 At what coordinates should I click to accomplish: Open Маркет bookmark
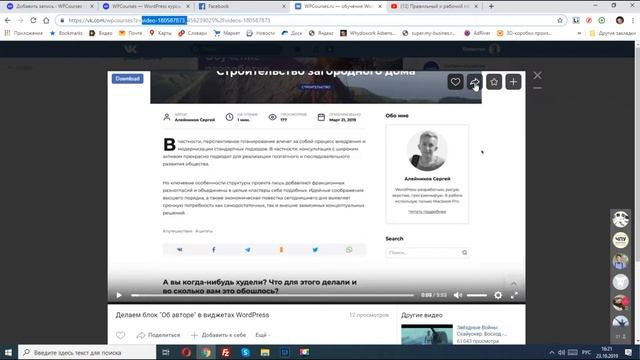(227, 33)
